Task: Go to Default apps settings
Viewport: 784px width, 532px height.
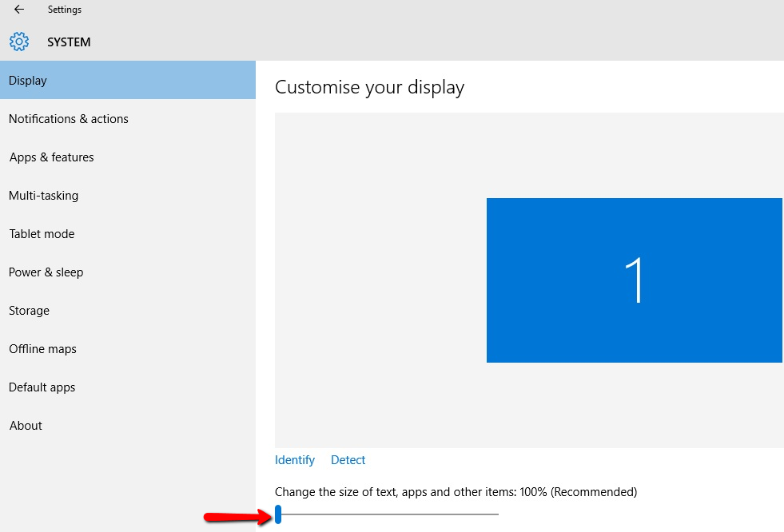Action: click(x=42, y=387)
